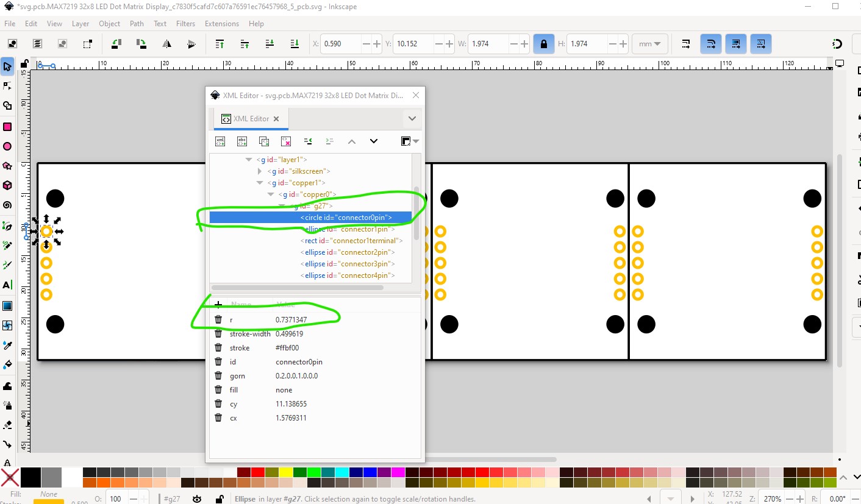
Task: Select the connector2pin ellipse node
Action: click(x=349, y=252)
